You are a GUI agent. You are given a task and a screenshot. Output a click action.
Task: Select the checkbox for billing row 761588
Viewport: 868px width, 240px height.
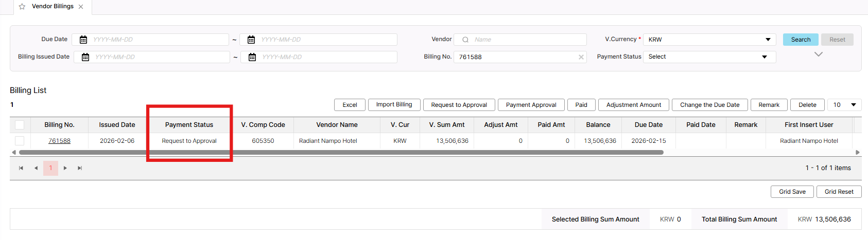(20, 141)
